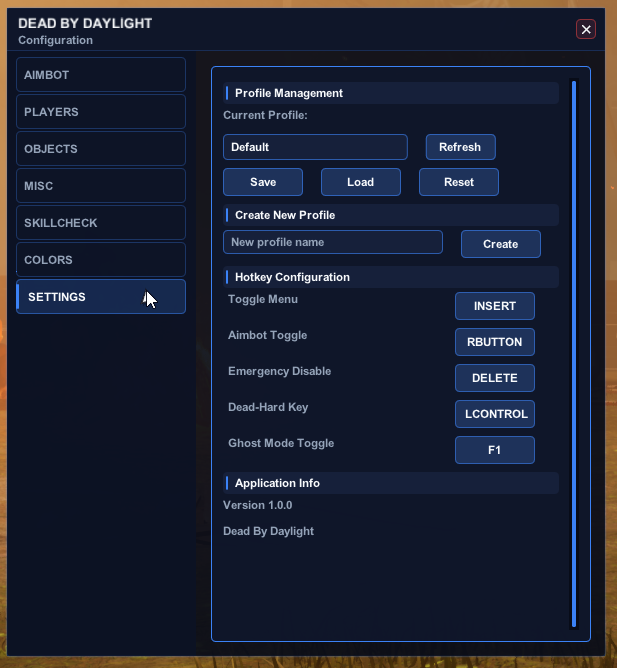This screenshot has width=617, height=668.
Task: Click the Dead-Hard Key label
Action: pyautogui.click(x=268, y=407)
